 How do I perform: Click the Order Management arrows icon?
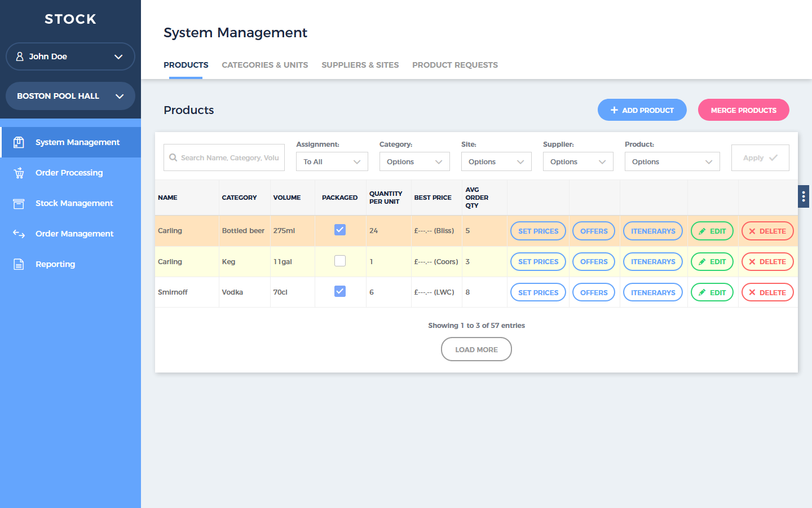[x=19, y=234]
